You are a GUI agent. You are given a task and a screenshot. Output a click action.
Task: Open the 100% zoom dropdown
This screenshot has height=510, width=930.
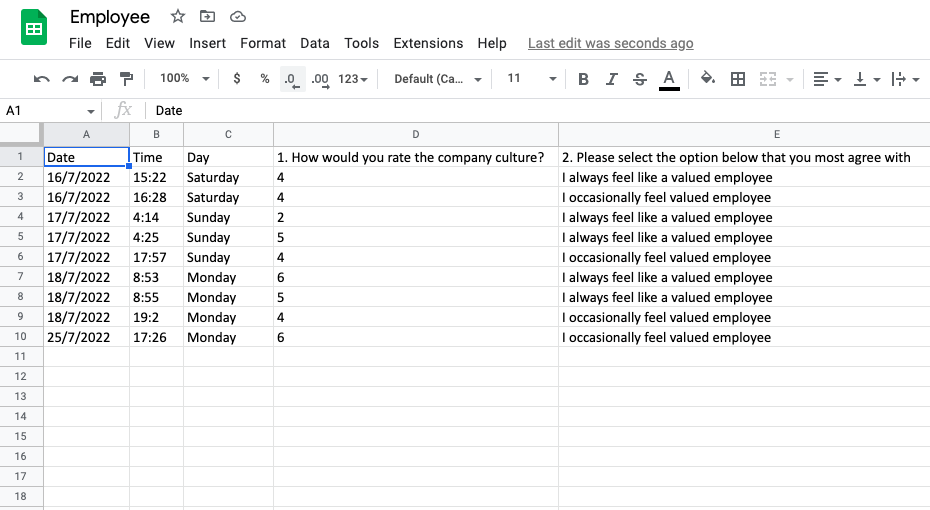185,79
